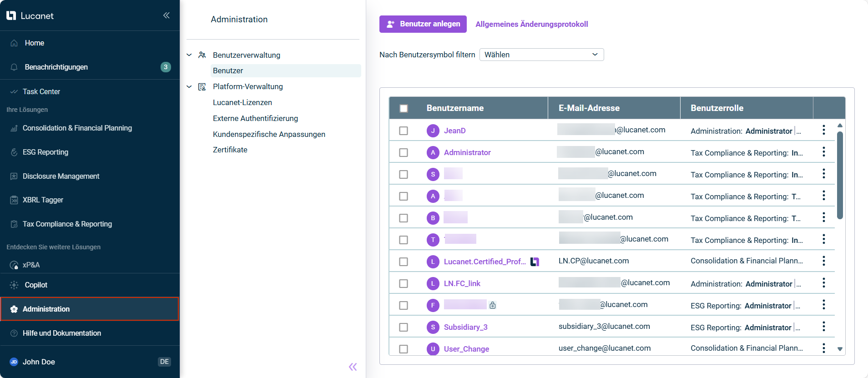Open Allgemeines Änderungsprotokoll link
The width and height of the screenshot is (868, 378).
pyautogui.click(x=532, y=24)
